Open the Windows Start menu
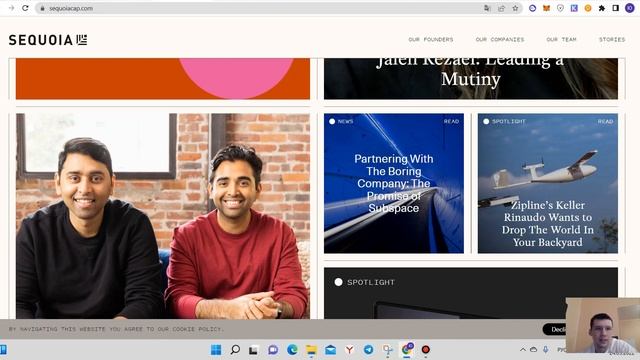640x360 pixels. (x=216, y=350)
